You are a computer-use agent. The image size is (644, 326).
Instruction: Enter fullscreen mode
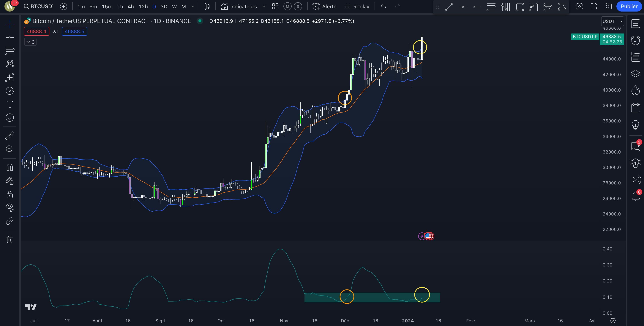click(594, 7)
